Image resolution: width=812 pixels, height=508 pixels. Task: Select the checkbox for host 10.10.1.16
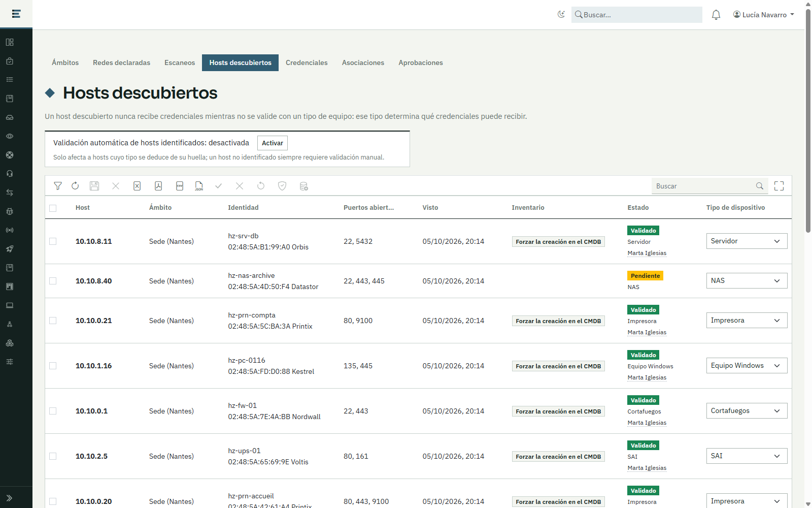[x=53, y=366]
